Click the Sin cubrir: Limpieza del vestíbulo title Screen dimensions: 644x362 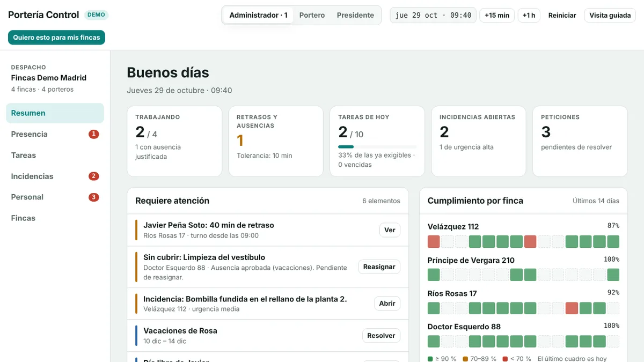(204, 257)
